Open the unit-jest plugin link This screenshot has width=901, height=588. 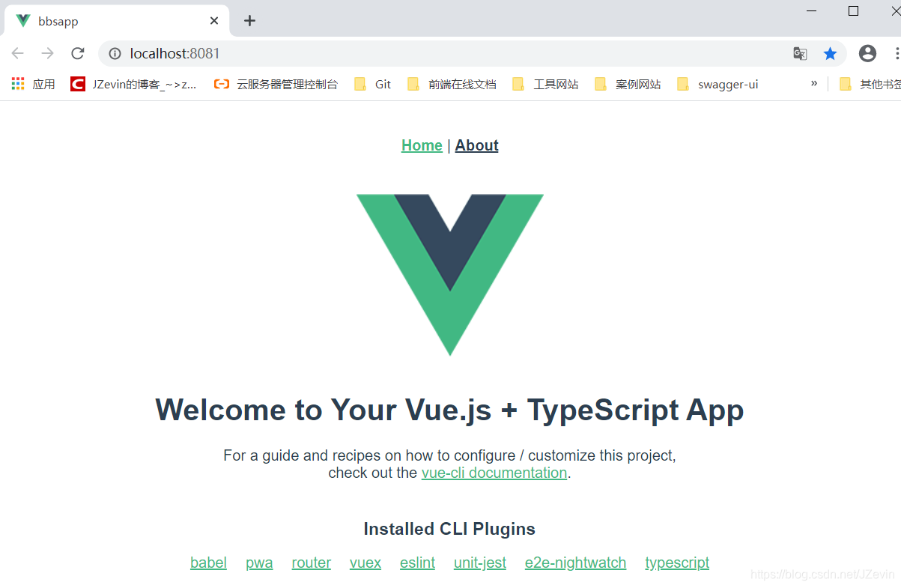(480, 563)
